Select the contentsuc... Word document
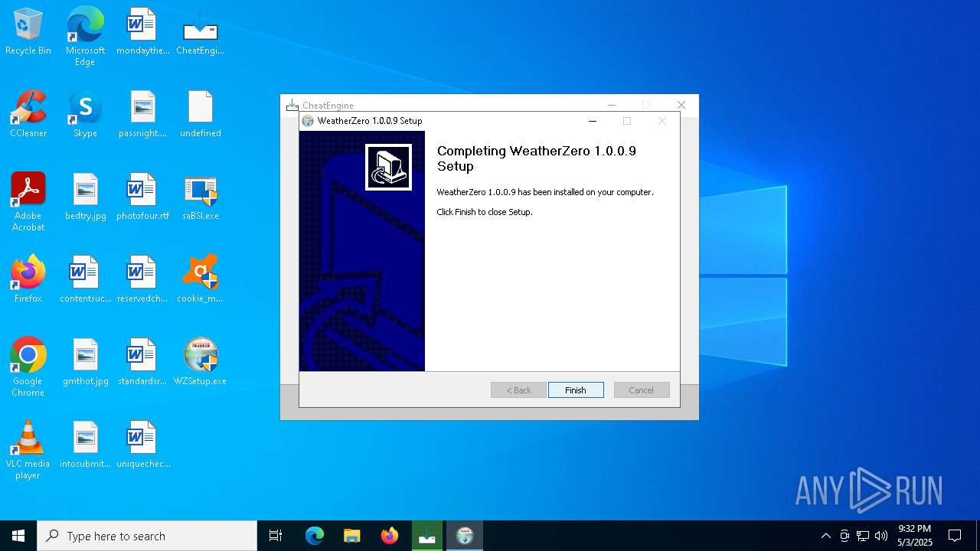Image resolution: width=980 pixels, height=551 pixels. pyautogui.click(x=85, y=279)
